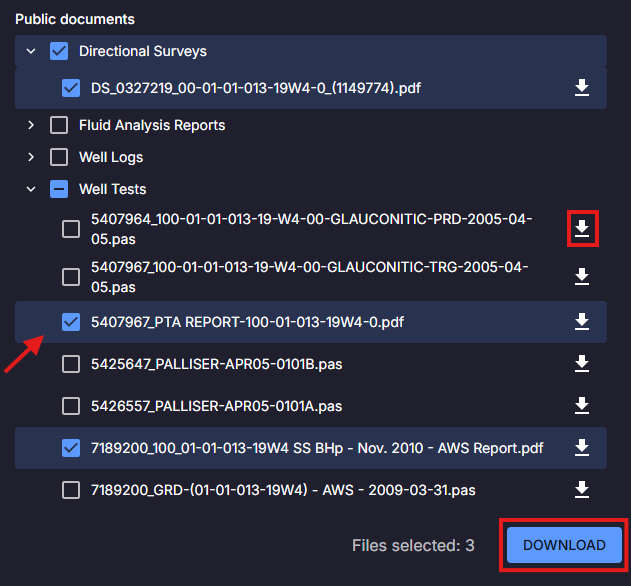The image size is (631, 586).
Task: Collapse the Directional Surveys folder
Action: [31, 51]
